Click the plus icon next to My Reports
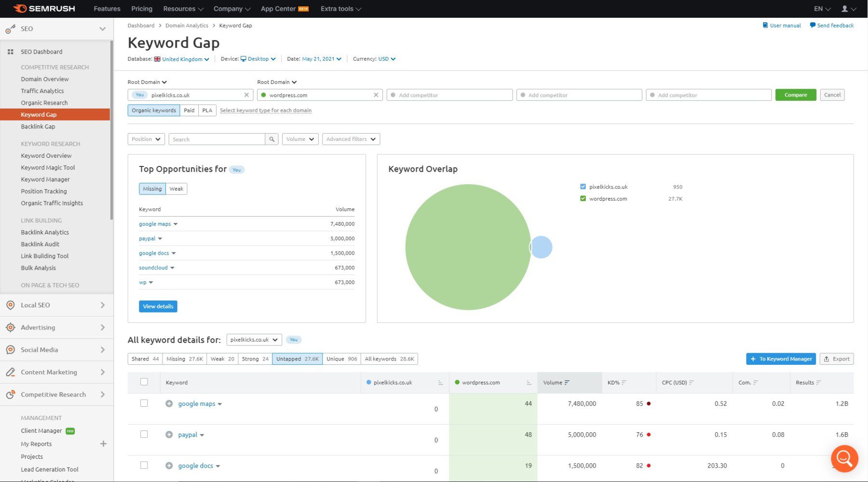 coord(103,444)
